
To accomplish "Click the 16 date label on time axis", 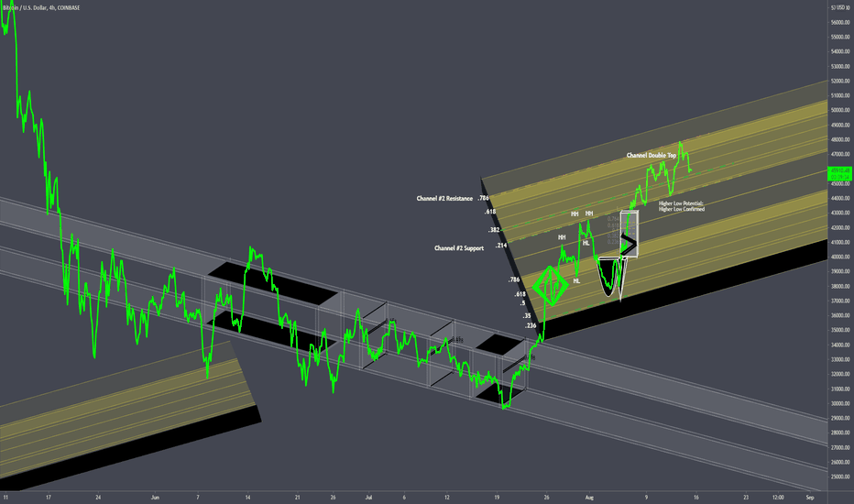I will click(x=696, y=498).
